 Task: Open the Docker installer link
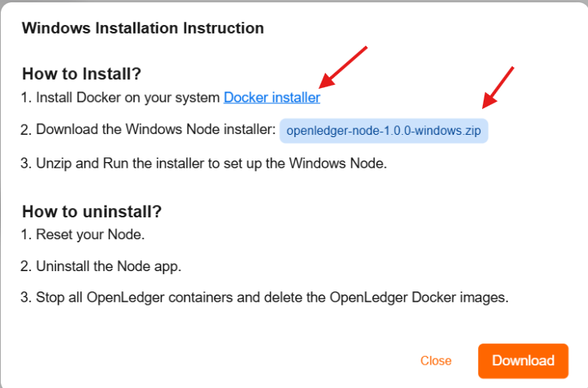pyautogui.click(x=272, y=98)
